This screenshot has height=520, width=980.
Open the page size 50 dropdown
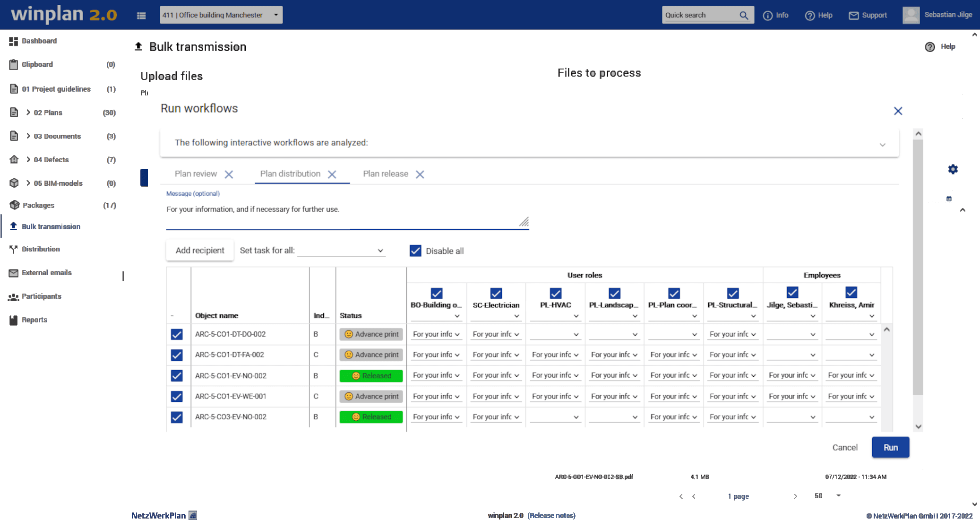[828, 496]
